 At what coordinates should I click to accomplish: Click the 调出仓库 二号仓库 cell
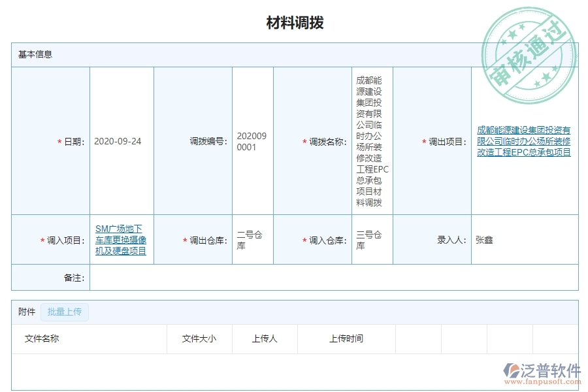pos(250,240)
